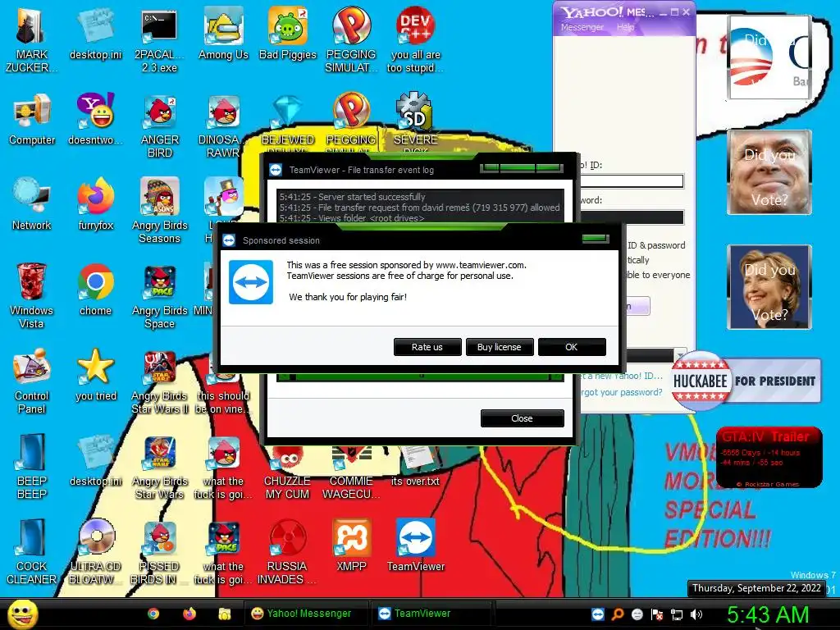Open the PEGGING SIMULAT... icon in top row

point(351,39)
